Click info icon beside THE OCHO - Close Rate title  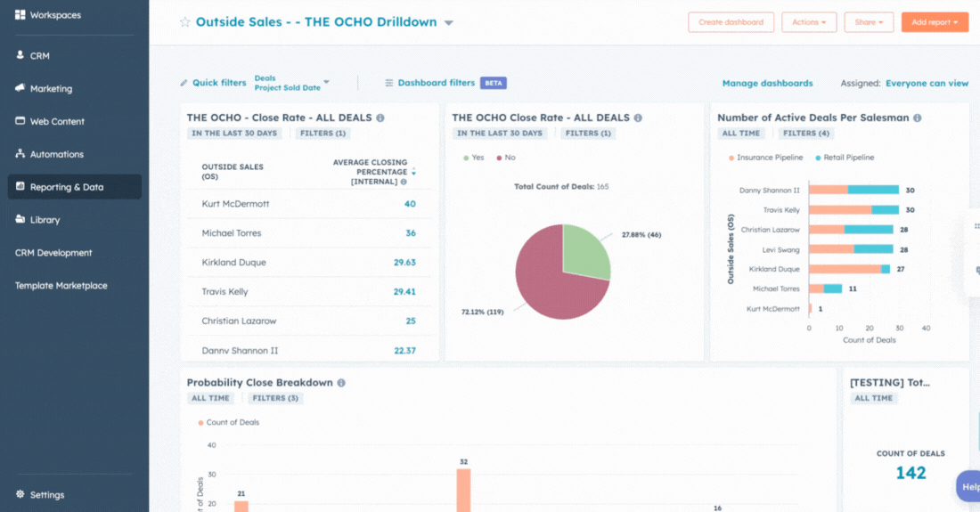[380, 118]
